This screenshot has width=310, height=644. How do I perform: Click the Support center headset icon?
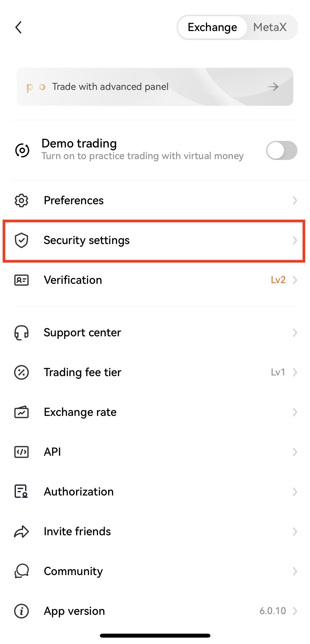[x=21, y=333]
